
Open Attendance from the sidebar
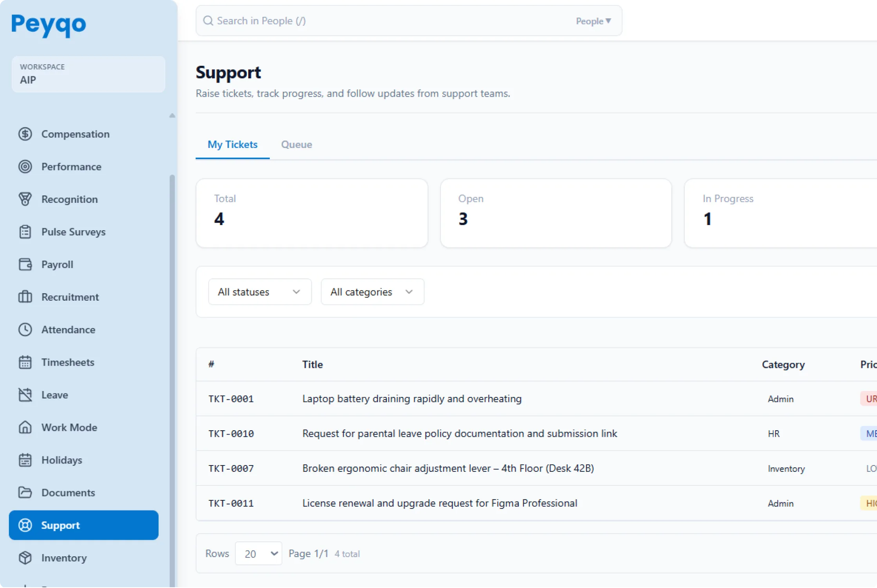(83, 330)
